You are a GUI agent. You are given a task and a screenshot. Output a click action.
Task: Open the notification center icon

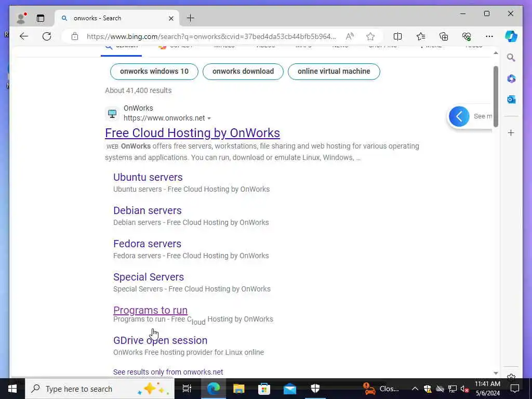515,389
